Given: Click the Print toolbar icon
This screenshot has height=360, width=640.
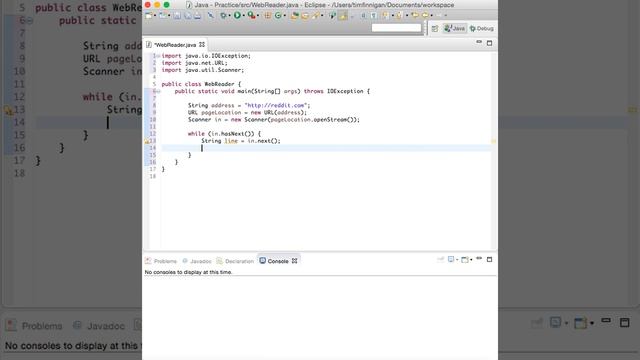Looking at the screenshot, I should (x=197, y=16).
